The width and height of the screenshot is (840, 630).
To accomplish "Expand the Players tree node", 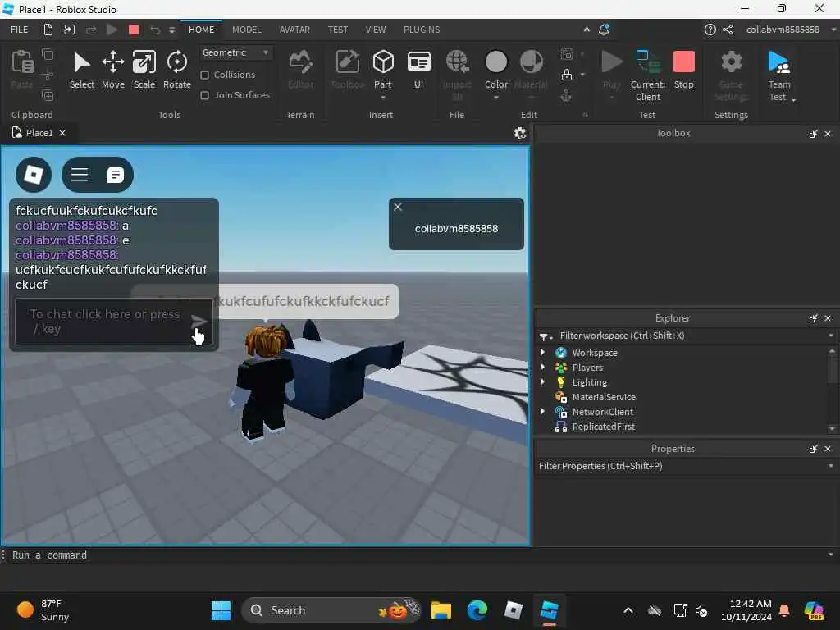I will (x=542, y=367).
